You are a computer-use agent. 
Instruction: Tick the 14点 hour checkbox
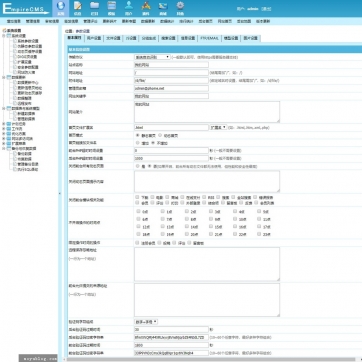[x=187, y=226]
